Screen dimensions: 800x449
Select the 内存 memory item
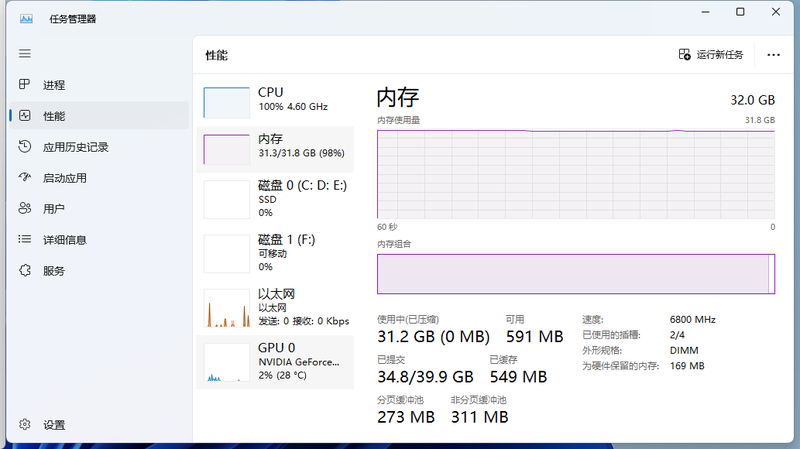click(274, 149)
